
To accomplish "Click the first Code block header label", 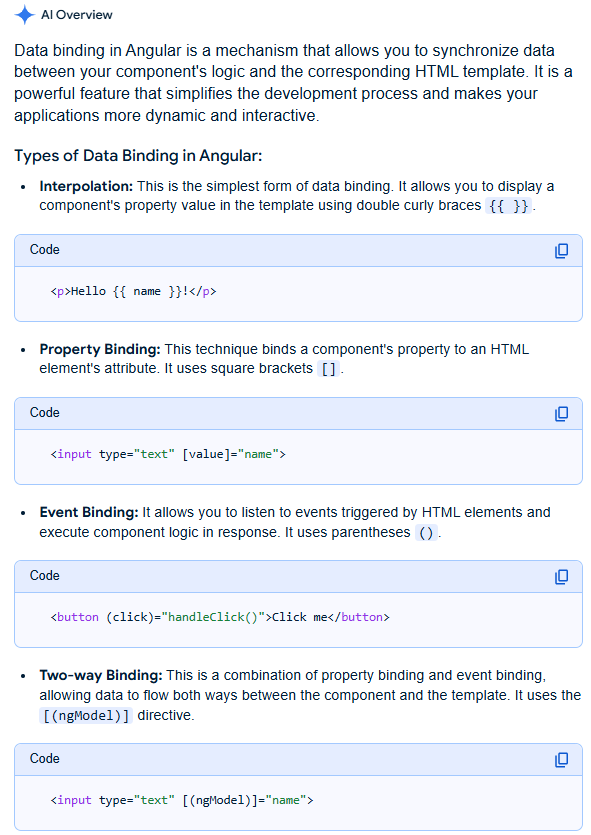I will [45, 250].
